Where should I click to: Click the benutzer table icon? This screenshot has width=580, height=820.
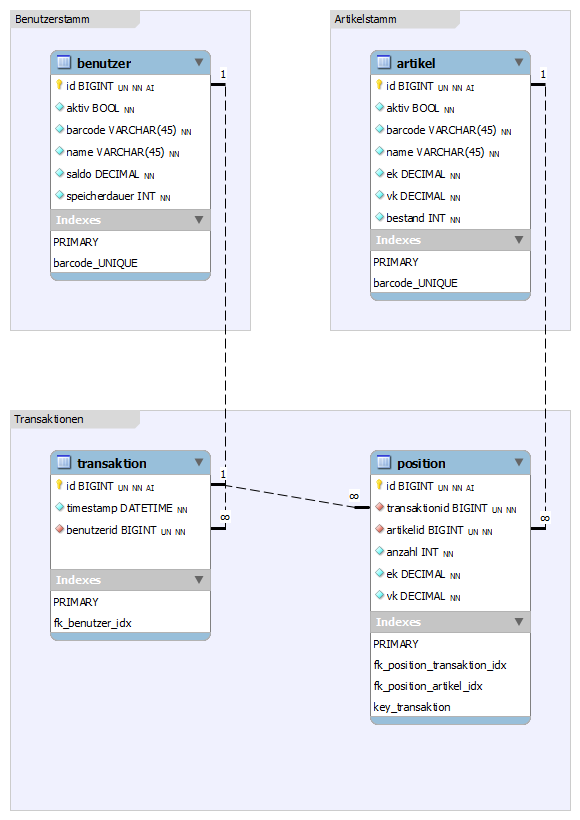click(64, 62)
